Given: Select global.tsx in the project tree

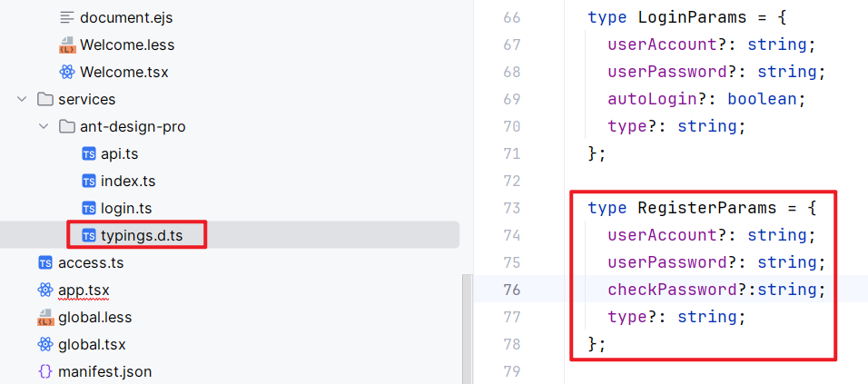Looking at the screenshot, I should click(92, 344).
